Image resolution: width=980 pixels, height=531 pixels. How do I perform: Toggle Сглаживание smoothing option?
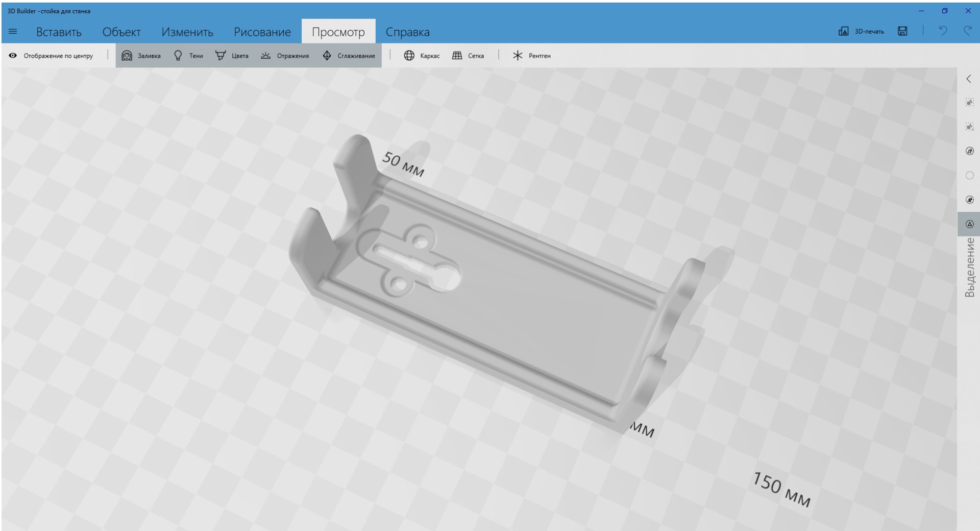[x=349, y=56]
